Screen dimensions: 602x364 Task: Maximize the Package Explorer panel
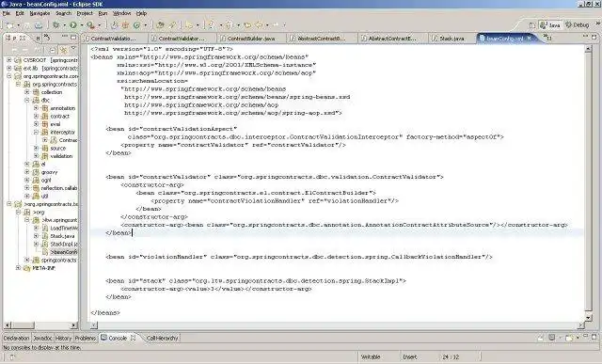tap(73, 38)
